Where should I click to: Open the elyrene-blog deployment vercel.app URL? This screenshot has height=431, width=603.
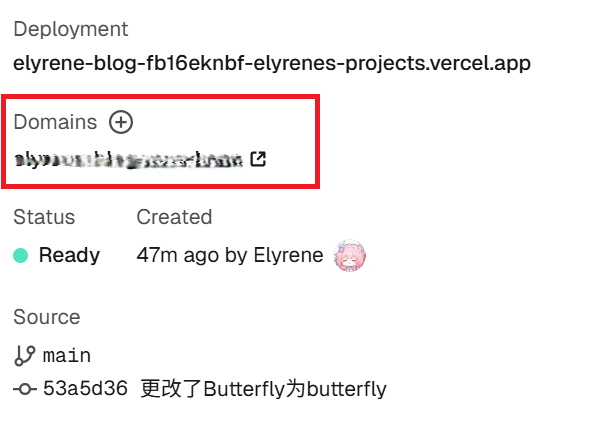tap(272, 63)
